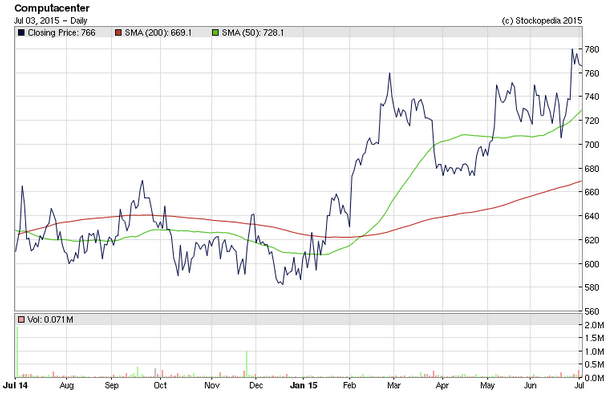Click the 600 price axis value
The image size is (613, 395).
click(x=592, y=264)
